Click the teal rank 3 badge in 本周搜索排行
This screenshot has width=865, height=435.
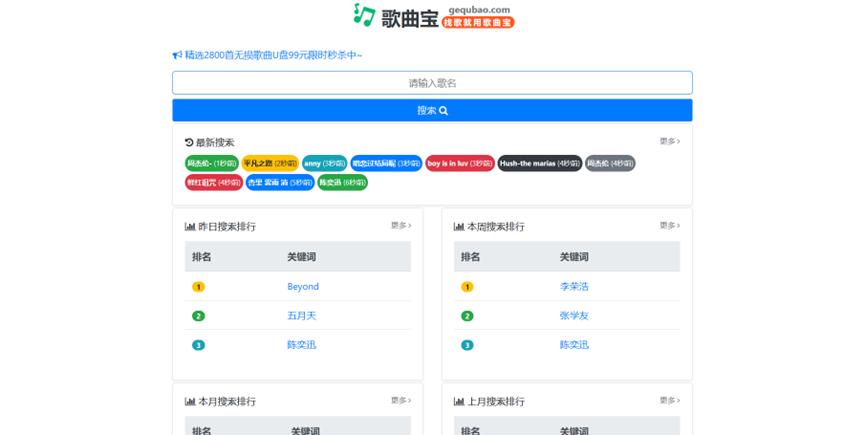pyautogui.click(x=467, y=345)
